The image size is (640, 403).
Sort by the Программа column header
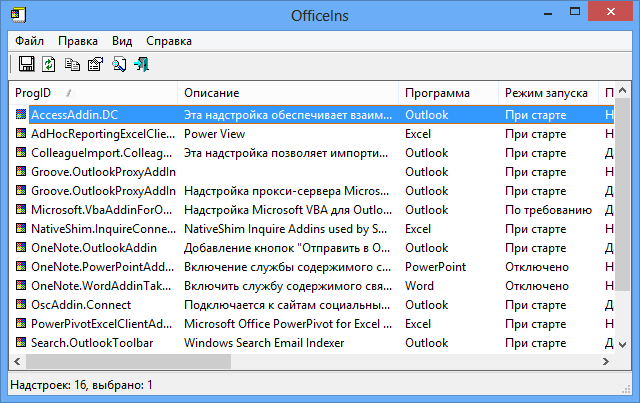pos(449,93)
